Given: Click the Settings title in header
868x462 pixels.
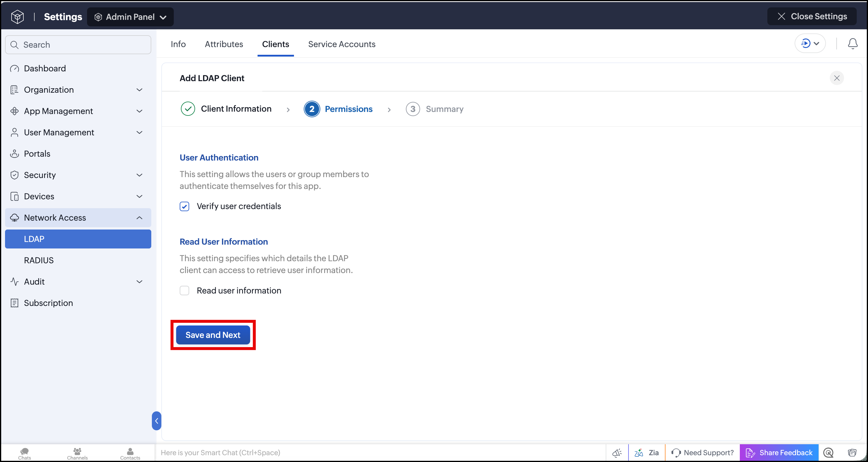Looking at the screenshot, I should (x=63, y=17).
